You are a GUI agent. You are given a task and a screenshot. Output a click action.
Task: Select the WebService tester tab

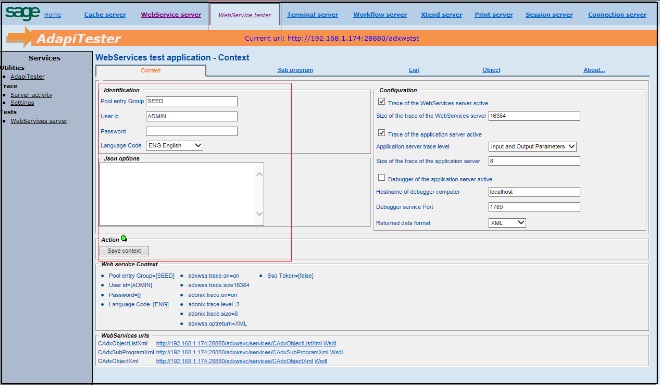coord(245,15)
